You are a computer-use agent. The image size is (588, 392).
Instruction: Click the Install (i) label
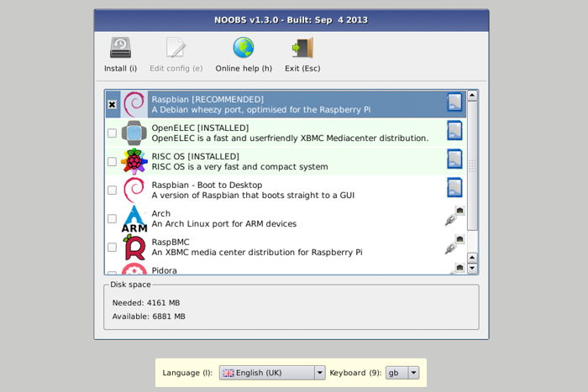120,69
